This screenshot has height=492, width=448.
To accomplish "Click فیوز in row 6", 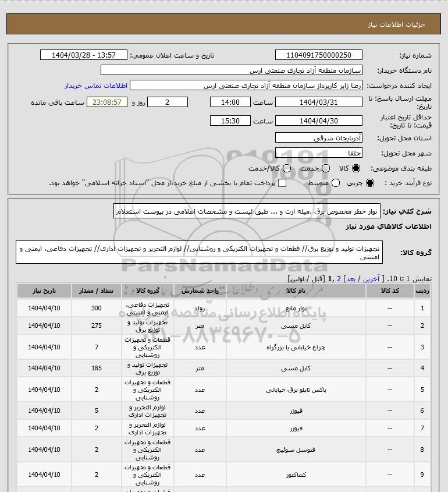I will click(296, 410).
